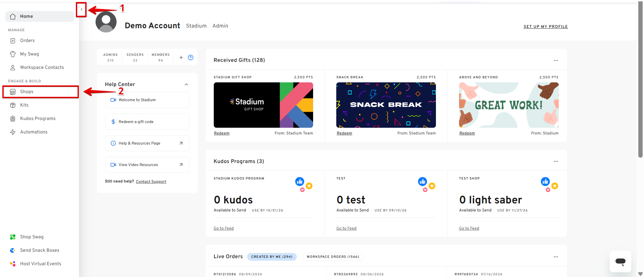Click the Set Up My Profile link
Viewport: 644px width, 277px height.
pyautogui.click(x=545, y=27)
